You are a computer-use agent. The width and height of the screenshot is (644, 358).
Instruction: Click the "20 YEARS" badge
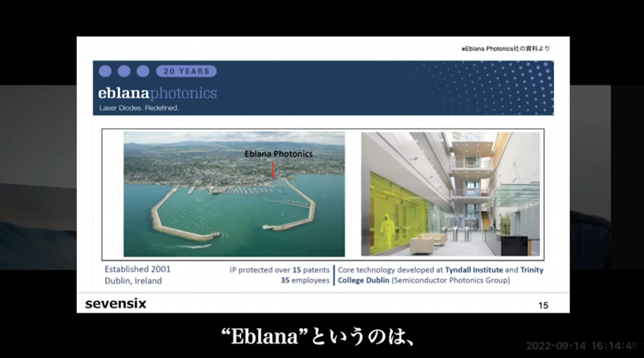[186, 71]
